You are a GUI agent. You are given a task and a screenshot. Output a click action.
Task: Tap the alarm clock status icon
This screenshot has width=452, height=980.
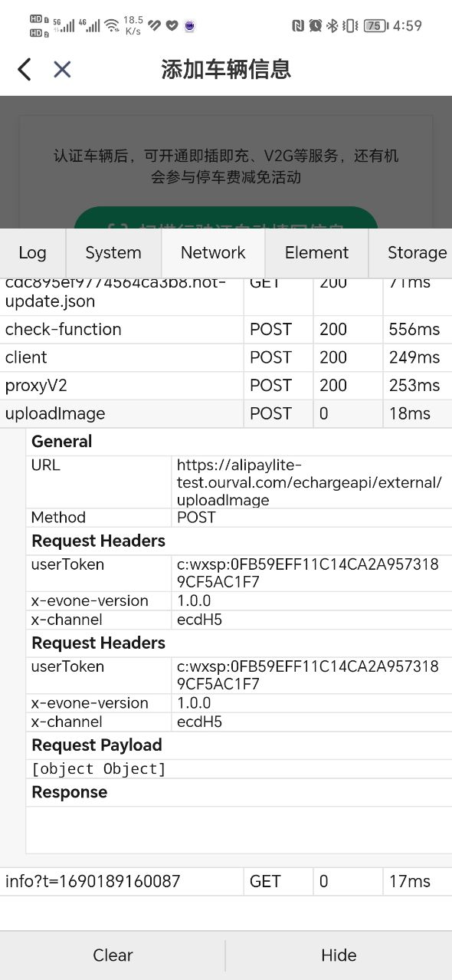point(315,25)
